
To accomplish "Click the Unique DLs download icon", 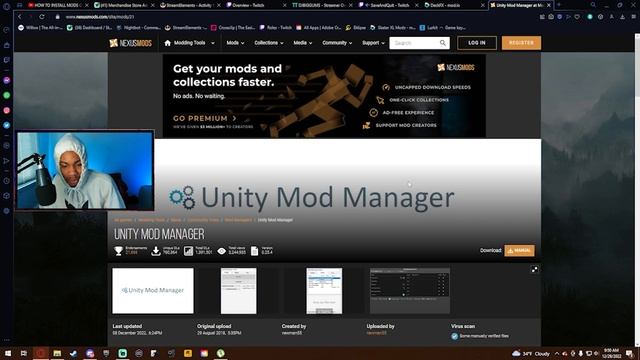I will (x=156, y=251).
